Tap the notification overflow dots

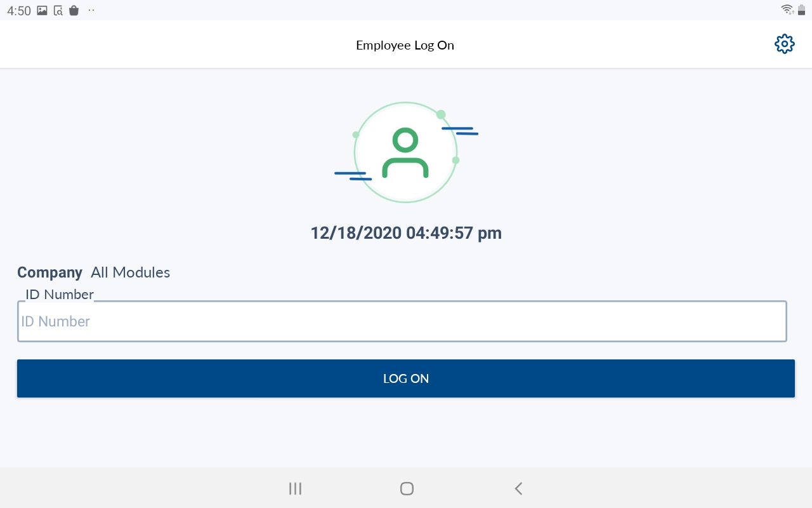[91, 10]
